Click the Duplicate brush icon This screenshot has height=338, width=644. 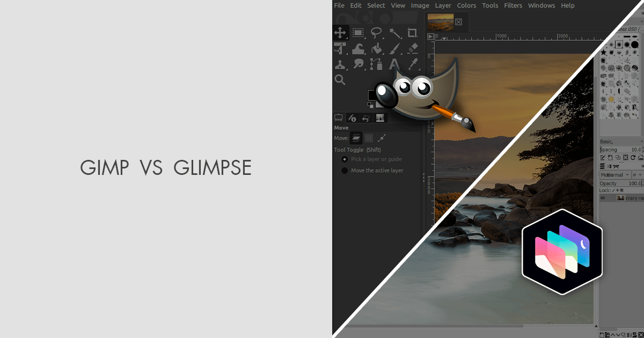618,158
